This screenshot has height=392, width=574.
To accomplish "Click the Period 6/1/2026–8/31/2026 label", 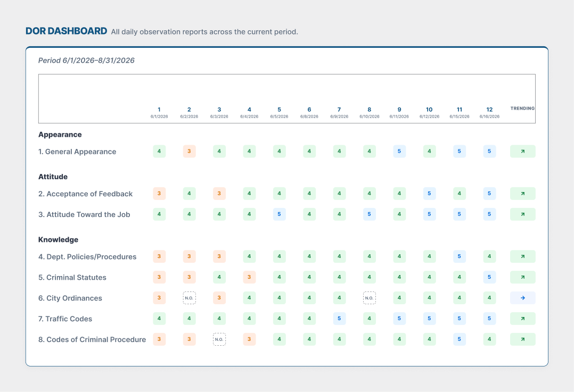I will click(x=86, y=60).
